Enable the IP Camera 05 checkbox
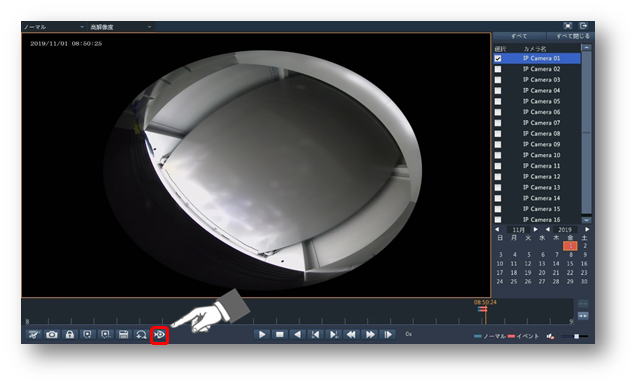 coord(498,101)
